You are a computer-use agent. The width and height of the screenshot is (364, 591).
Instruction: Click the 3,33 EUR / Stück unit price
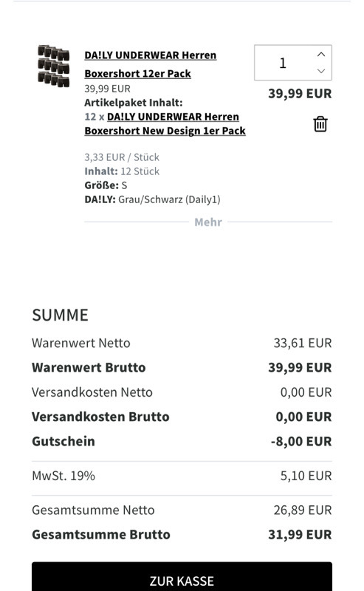click(122, 157)
